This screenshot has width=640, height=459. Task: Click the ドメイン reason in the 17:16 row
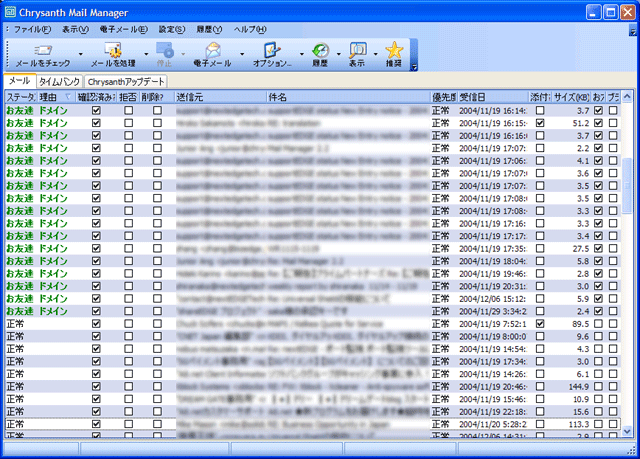point(53,223)
